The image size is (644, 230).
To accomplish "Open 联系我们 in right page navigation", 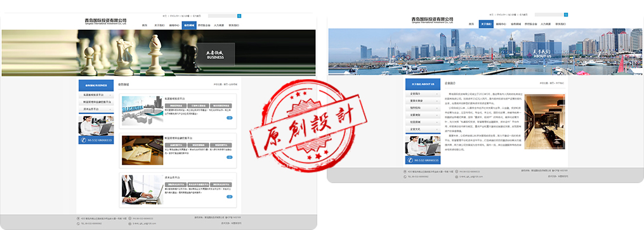I will click(561, 24).
